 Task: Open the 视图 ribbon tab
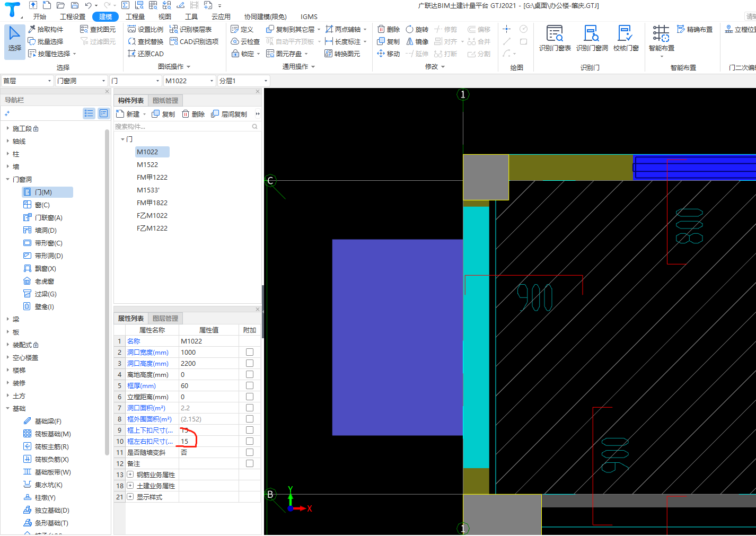pyautogui.click(x=165, y=16)
